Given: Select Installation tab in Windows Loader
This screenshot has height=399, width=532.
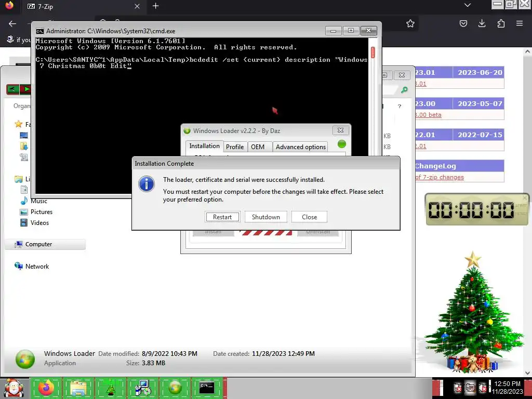Looking at the screenshot, I should click(x=204, y=146).
